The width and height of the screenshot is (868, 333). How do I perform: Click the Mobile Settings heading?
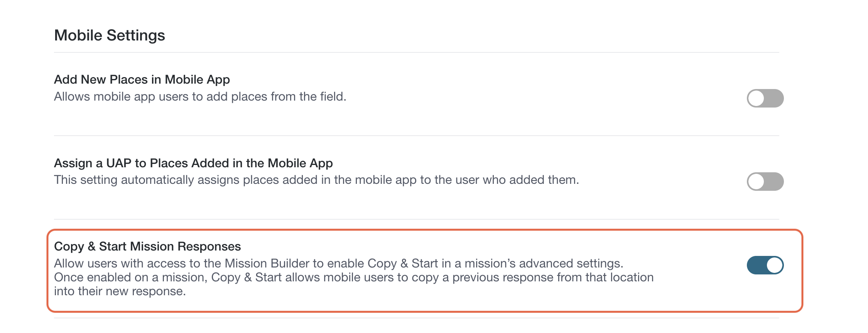[110, 35]
